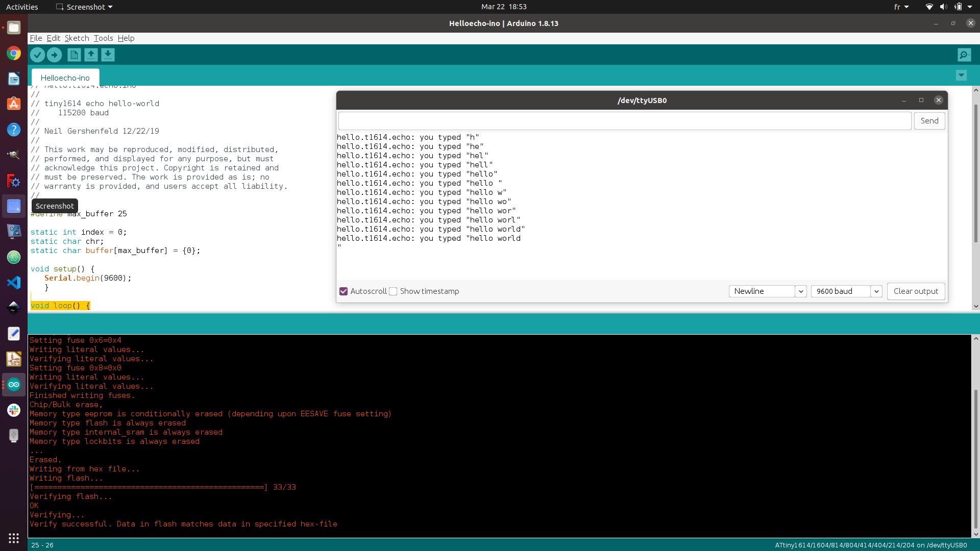Open the File menu

[36, 38]
